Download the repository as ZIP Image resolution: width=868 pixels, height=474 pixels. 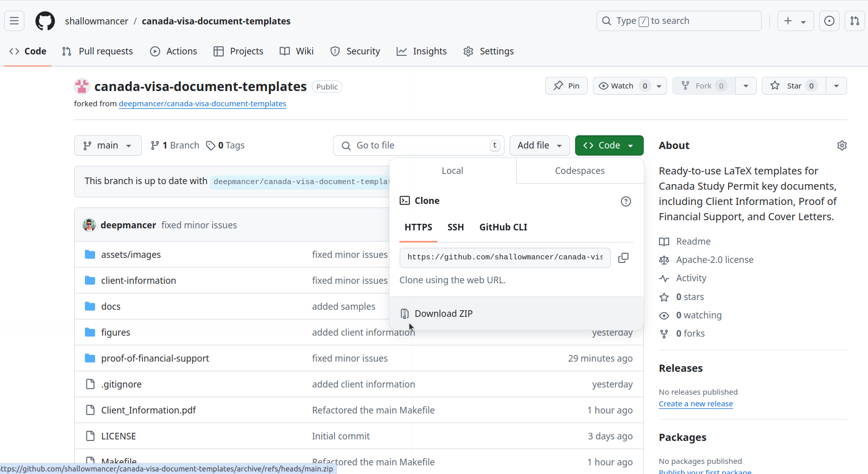[517, 314]
